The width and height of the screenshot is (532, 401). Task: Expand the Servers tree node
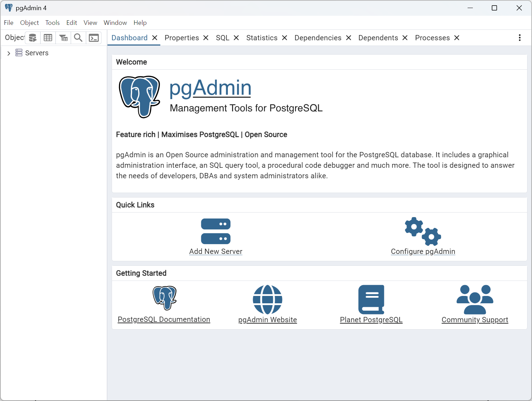tap(9, 53)
